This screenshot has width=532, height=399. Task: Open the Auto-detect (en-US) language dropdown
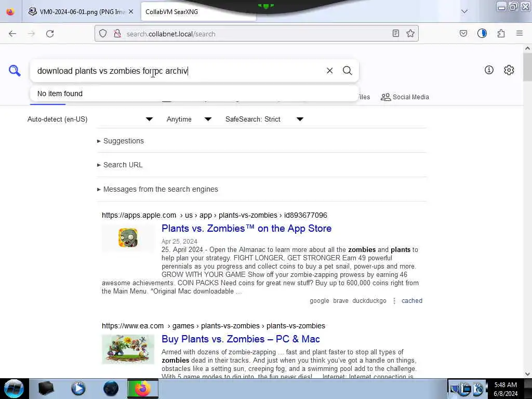click(x=90, y=119)
